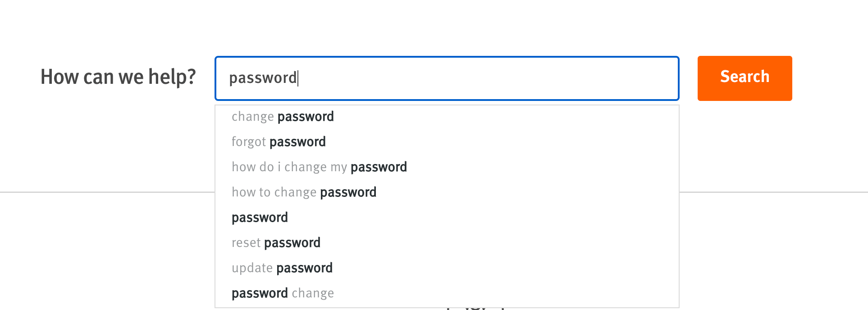Choose the "forgot password" suggestion
The height and width of the screenshot is (310, 868).
pyautogui.click(x=279, y=142)
